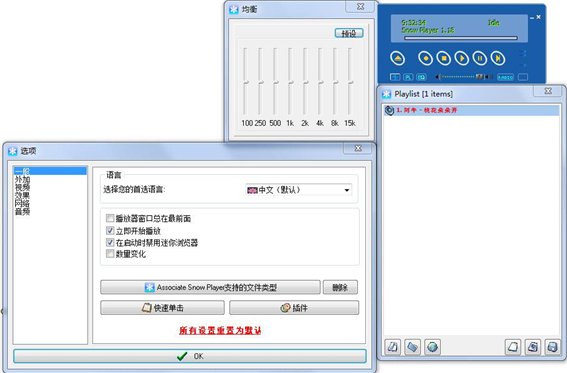Click the globe URL icon in Playlist

[x=432, y=347]
